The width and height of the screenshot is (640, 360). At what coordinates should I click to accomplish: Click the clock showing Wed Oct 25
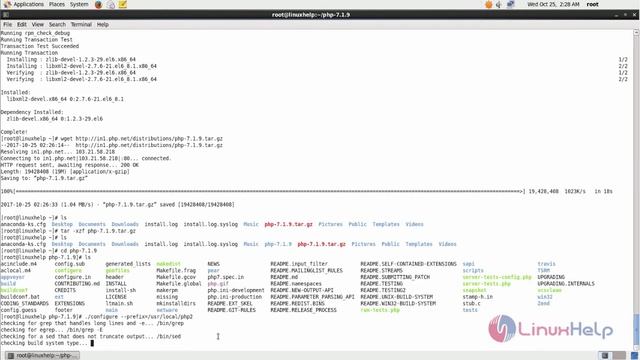coord(553,4)
